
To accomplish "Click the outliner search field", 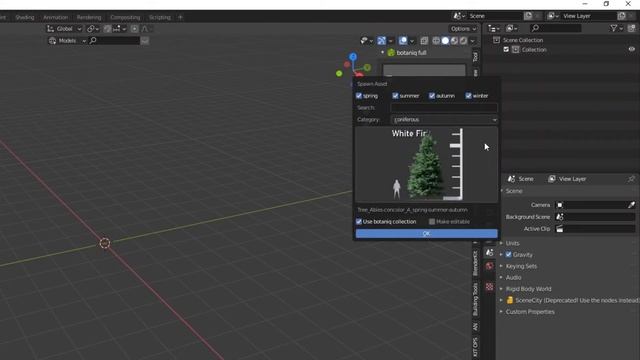I will [555, 28].
